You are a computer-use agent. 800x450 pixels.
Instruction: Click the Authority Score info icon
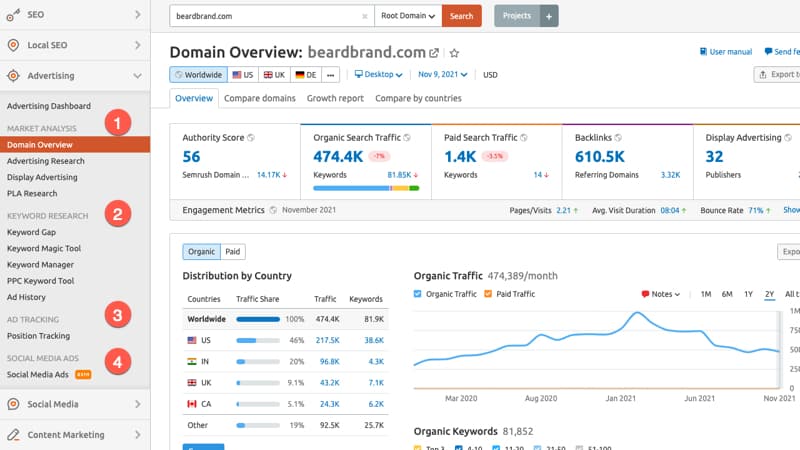point(251,138)
